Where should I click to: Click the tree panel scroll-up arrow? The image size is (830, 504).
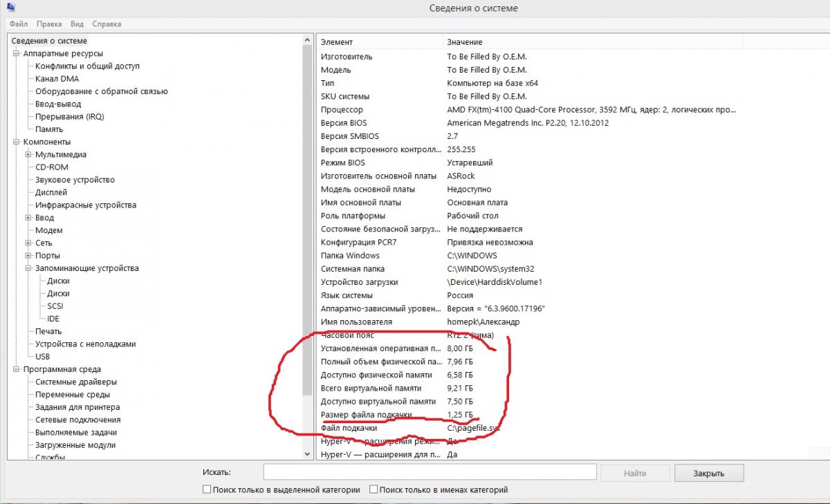click(x=308, y=41)
